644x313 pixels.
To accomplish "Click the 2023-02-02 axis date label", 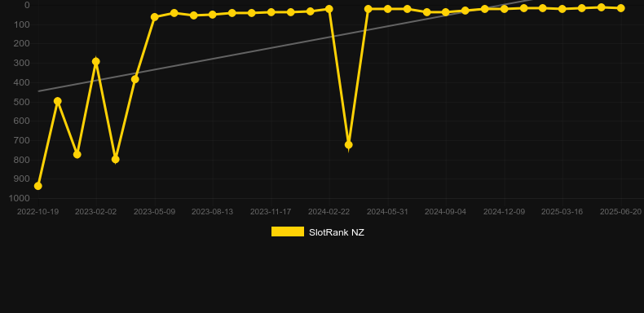I will 95,212.
